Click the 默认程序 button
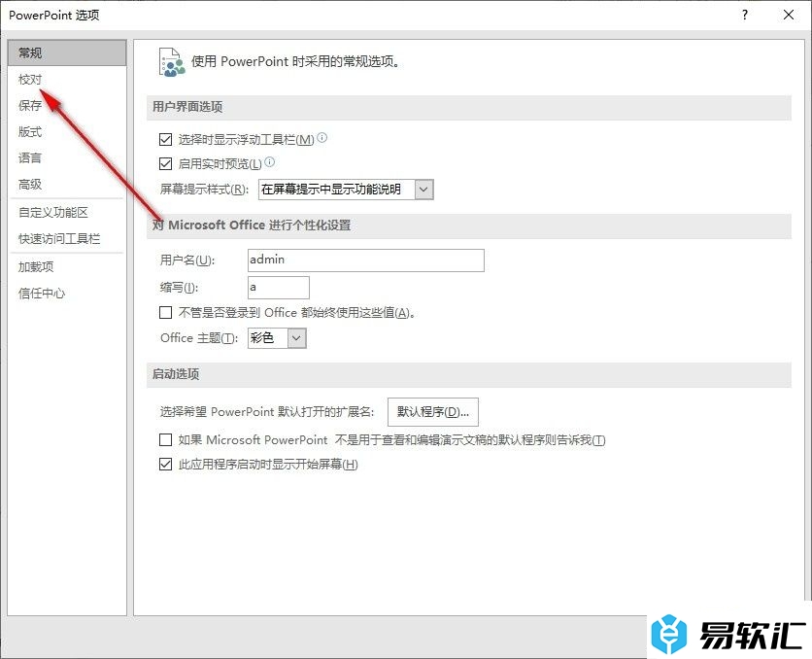The height and width of the screenshot is (659, 812). (x=433, y=412)
